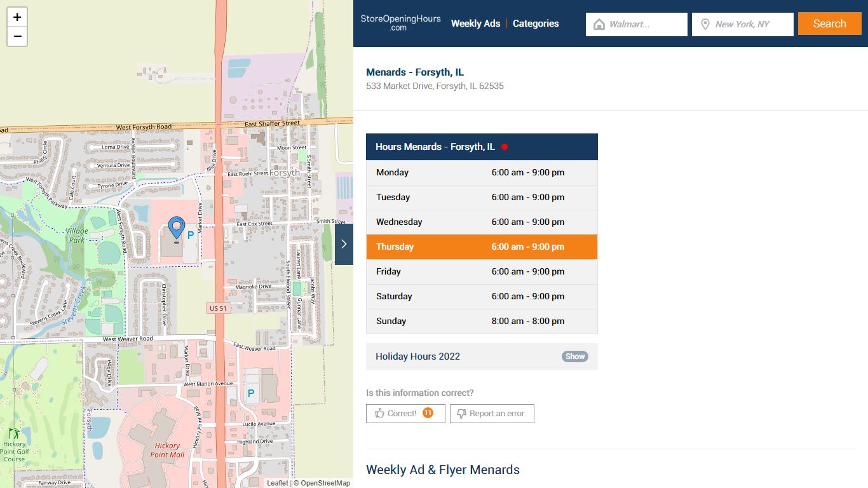Image resolution: width=868 pixels, height=488 pixels.
Task: Zoom out on the map
Action: [17, 37]
